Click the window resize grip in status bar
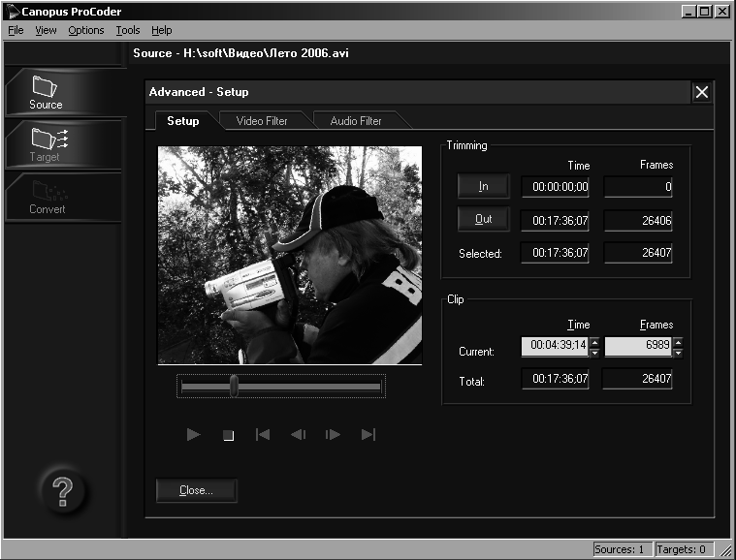This screenshot has height=560, width=736. point(725,549)
